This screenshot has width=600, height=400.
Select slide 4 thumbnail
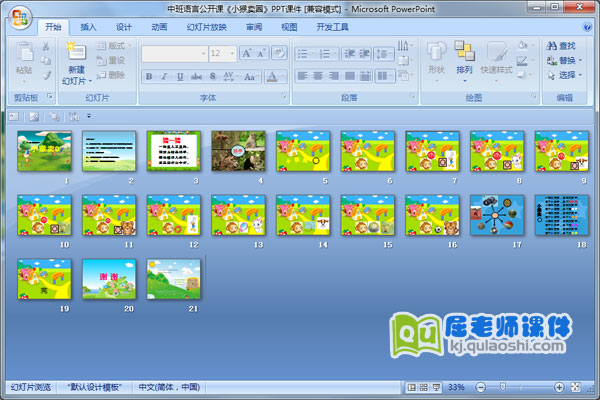coord(238,151)
